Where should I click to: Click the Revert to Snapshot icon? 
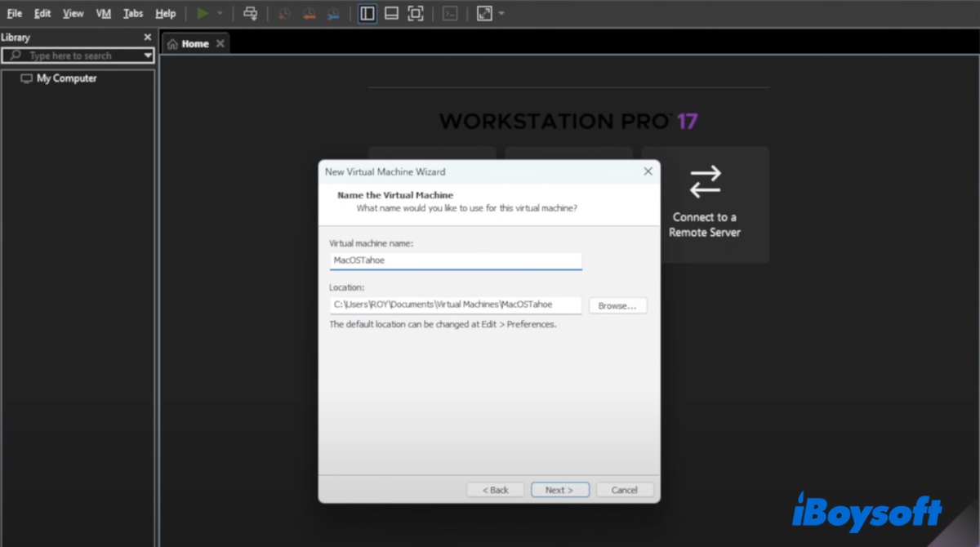309,14
